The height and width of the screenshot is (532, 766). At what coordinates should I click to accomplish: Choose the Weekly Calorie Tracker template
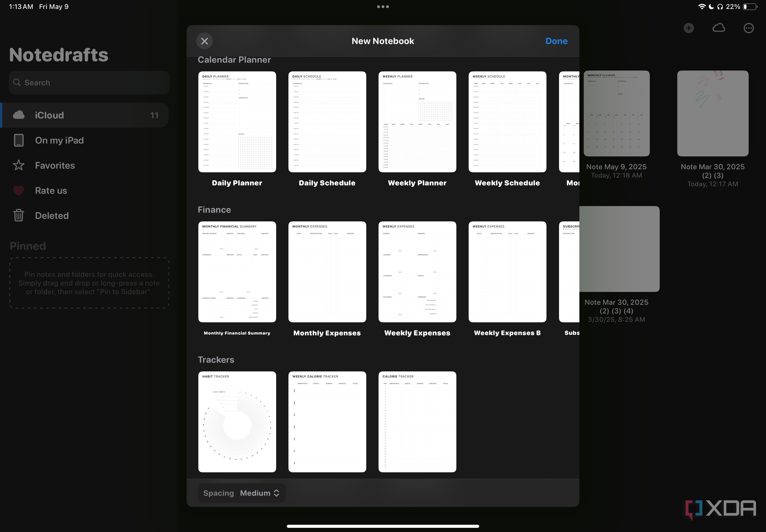pyautogui.click(x=327, y=422)
